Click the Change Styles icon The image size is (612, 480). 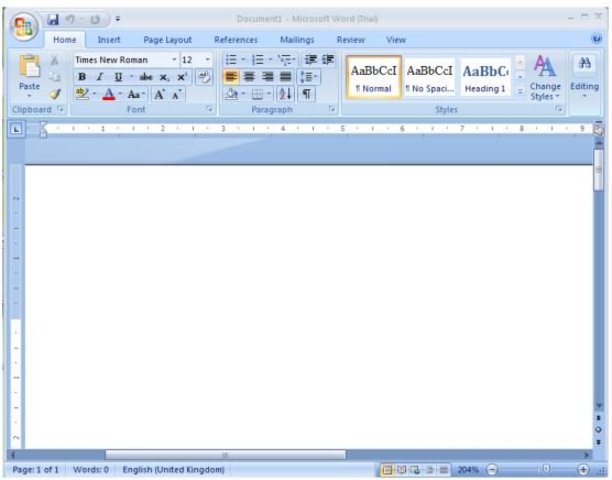click(545, 66)
